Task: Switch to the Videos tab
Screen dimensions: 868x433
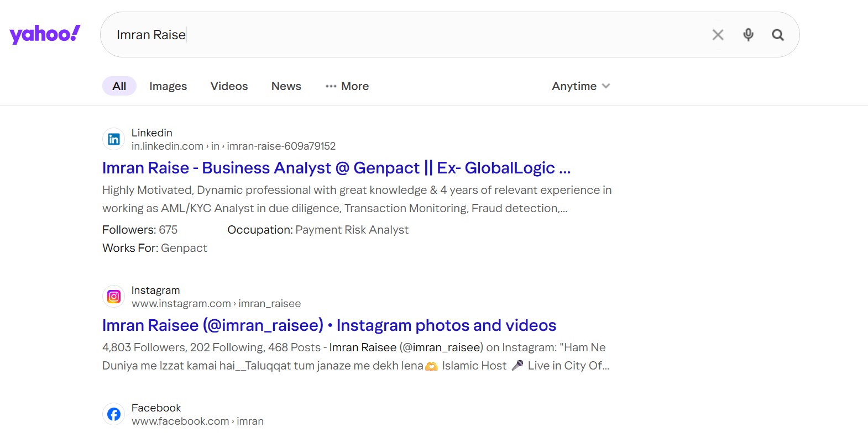Action: pyautogui.click(x=229, y=86)
